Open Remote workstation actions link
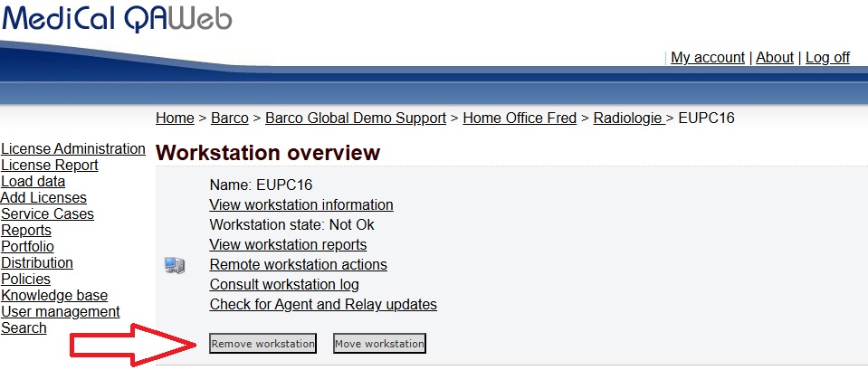 [299, 264]
